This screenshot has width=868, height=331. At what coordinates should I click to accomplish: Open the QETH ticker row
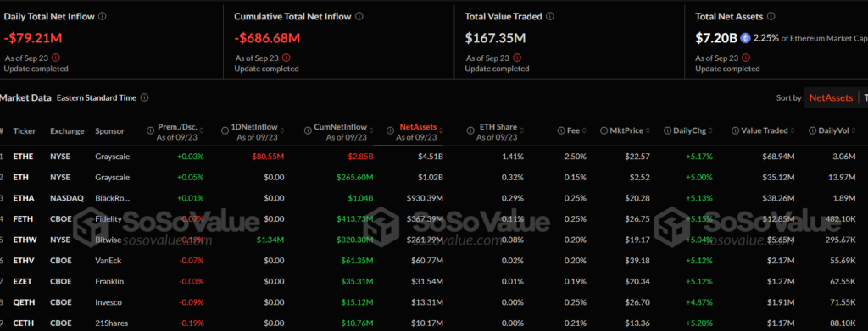(24, 302)
